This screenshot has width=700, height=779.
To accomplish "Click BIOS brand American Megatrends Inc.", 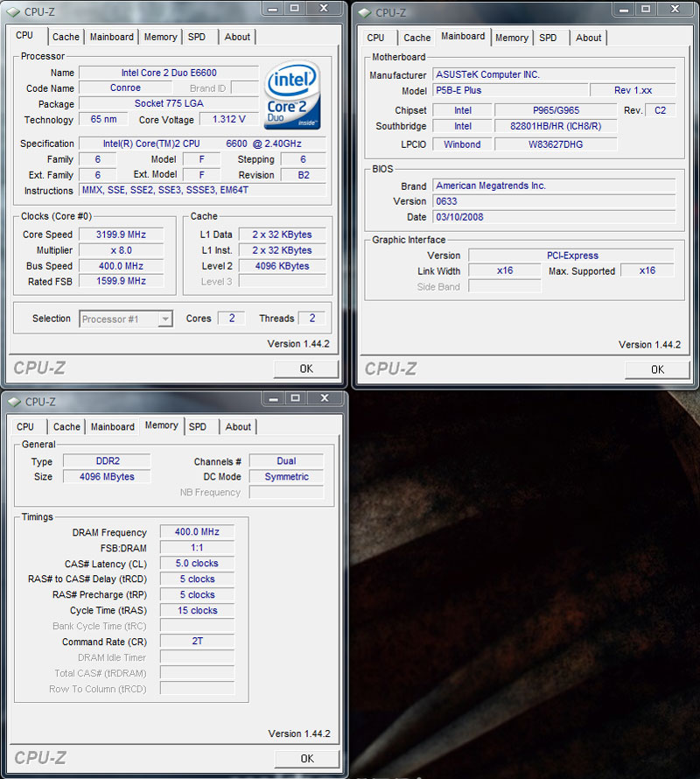I will click(x=554, y=186).
